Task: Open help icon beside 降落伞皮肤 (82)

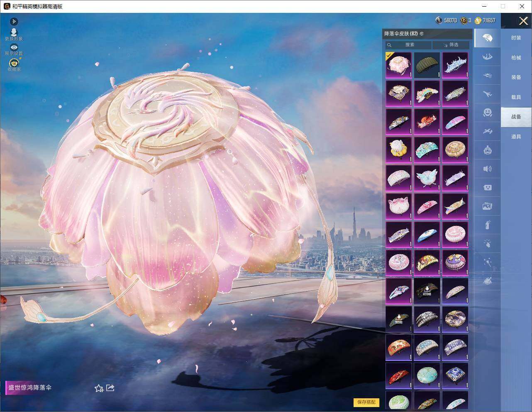Action: tap(422, 34)
